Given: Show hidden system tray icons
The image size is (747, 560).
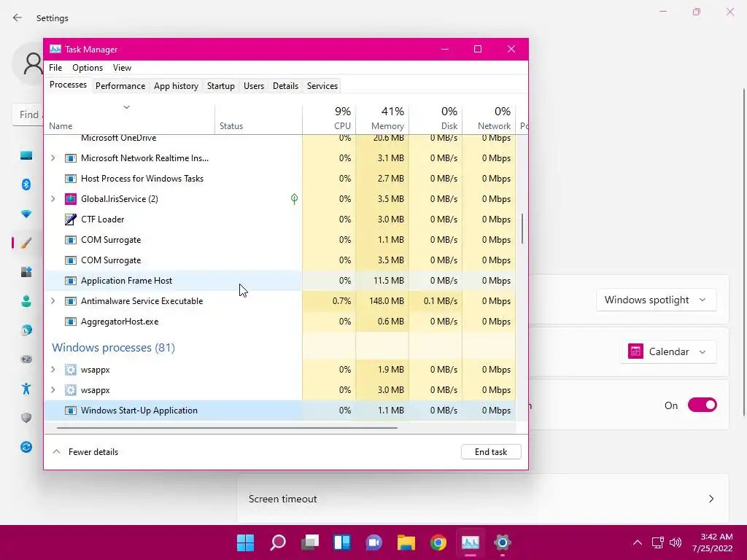Looking at the screenshot, I should tap(638, 542).
